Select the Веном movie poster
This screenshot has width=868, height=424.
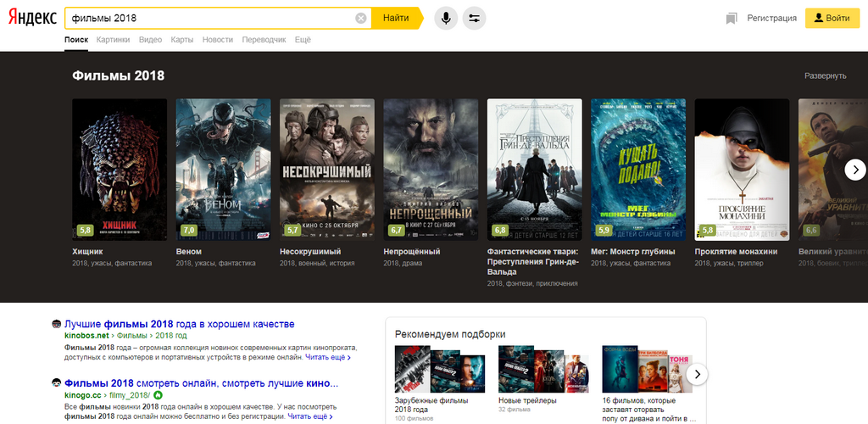[x=223, y=170]
